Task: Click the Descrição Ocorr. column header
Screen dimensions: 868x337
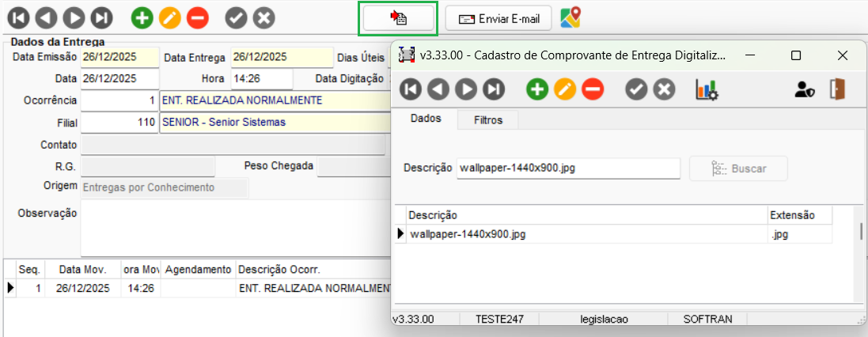Action: tap(313, 270)
